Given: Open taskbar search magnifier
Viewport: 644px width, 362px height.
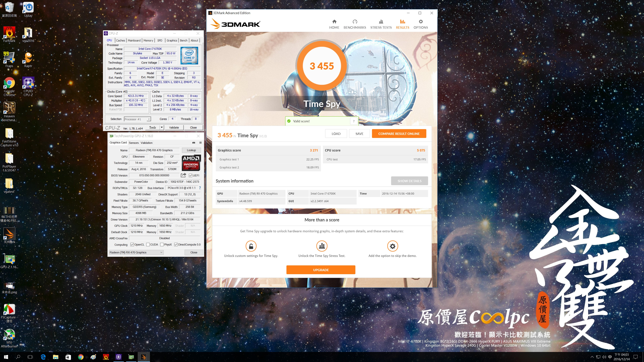Looking at the screenshot, I should click(18, 357).
